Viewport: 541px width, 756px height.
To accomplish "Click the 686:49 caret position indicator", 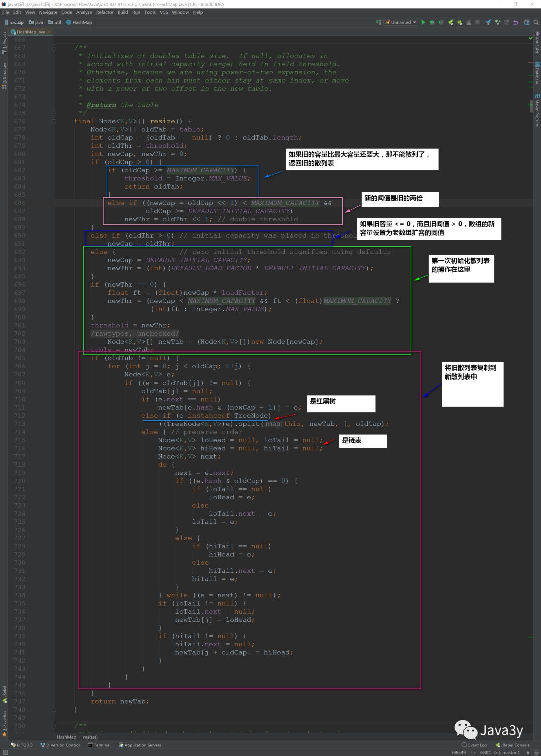I will coord(459,752).
